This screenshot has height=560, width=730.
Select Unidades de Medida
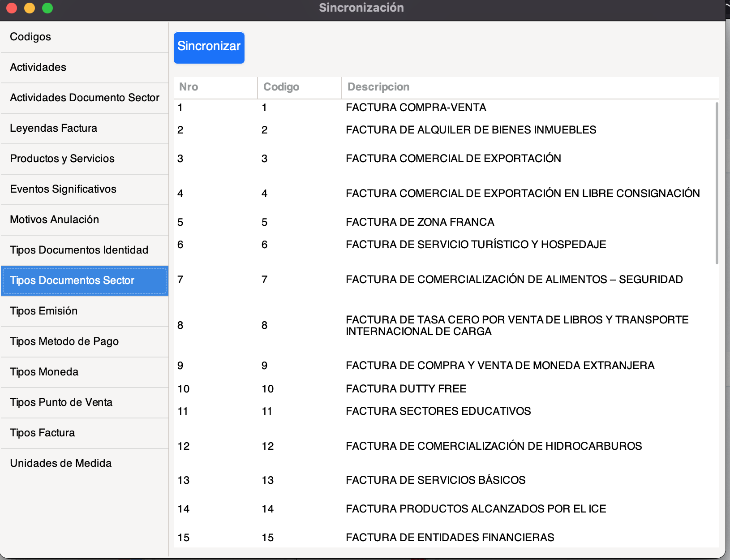pos(60,463)
